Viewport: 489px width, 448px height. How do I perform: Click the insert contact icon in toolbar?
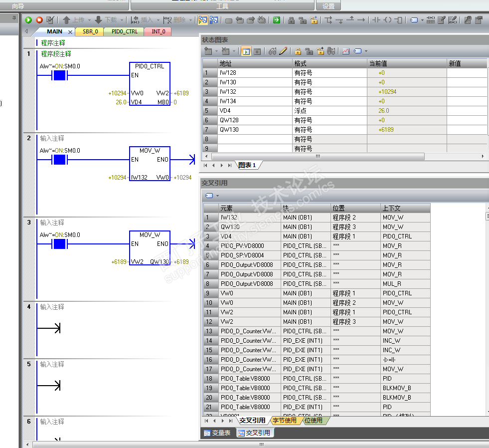point(376,20)
